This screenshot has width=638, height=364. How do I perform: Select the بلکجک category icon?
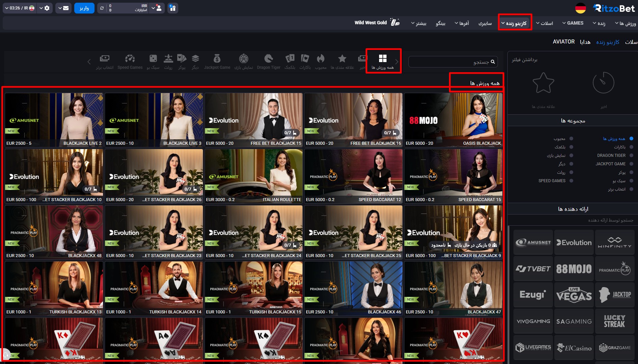pos(290,61)
